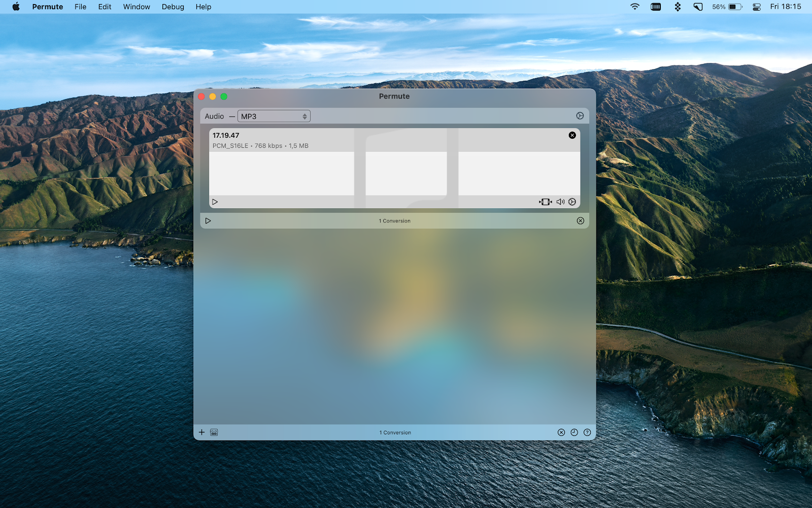
Task: Open conversion history clock icon
Action: click(x=574, y=432)
